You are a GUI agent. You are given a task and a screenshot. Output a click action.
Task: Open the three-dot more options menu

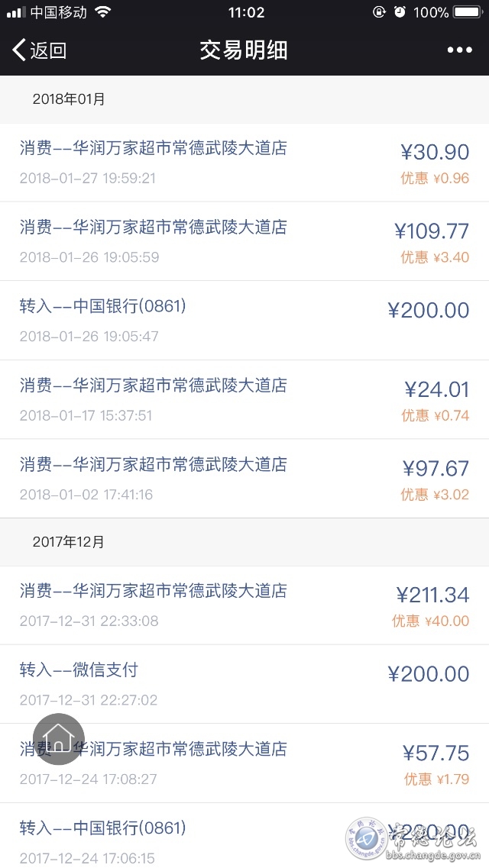[x=460, y=50]
